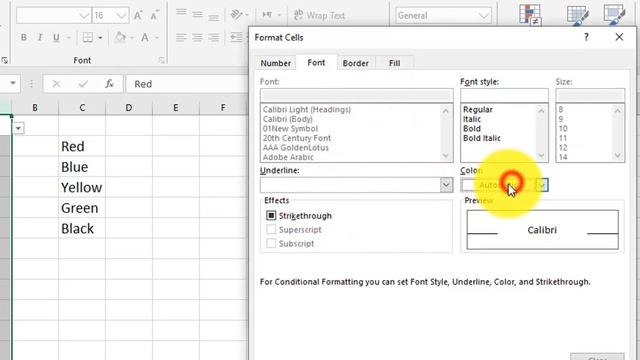This screenshot has height=360, width=640.
Task: Toggle Underline in the ribbon
Action: pos(56,38)
